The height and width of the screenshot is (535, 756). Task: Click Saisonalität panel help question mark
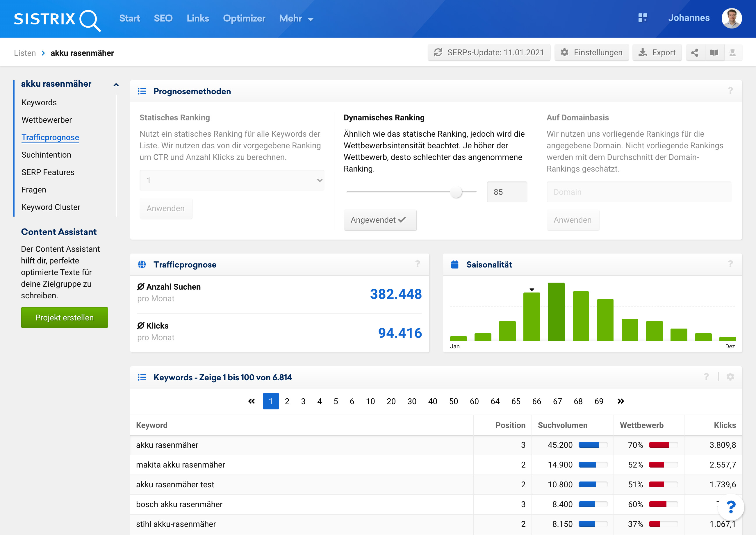[730, 264]
